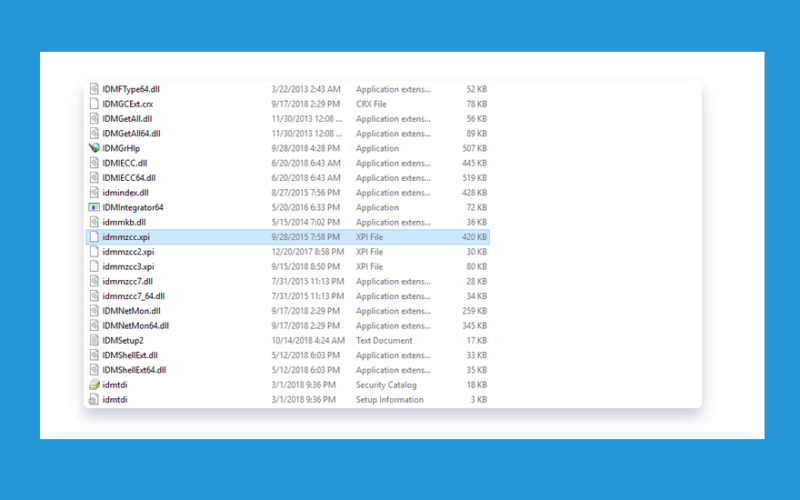Click the idmindex.dll file icon

[x=94, y=192]
